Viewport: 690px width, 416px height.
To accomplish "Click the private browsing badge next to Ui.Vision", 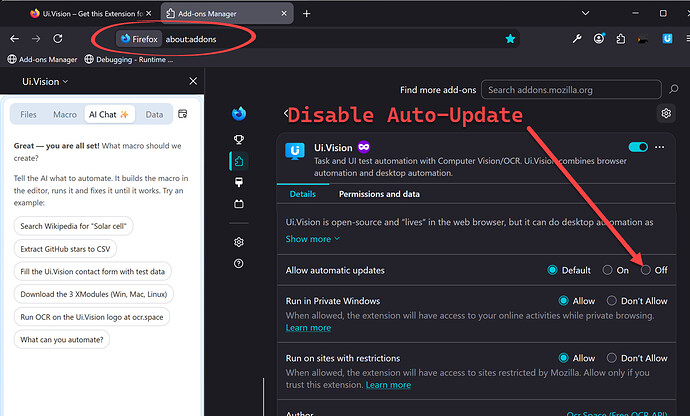I will [x=364, y=147].
